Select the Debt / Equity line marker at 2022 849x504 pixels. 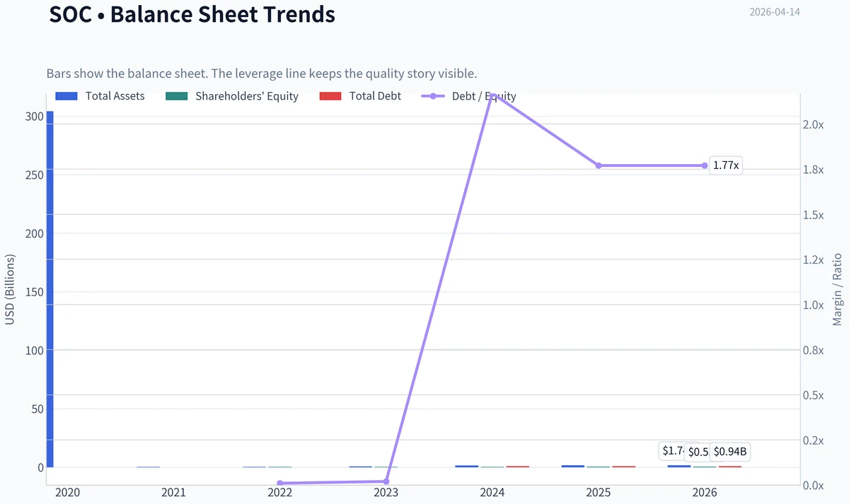click(x=280, y=484)
